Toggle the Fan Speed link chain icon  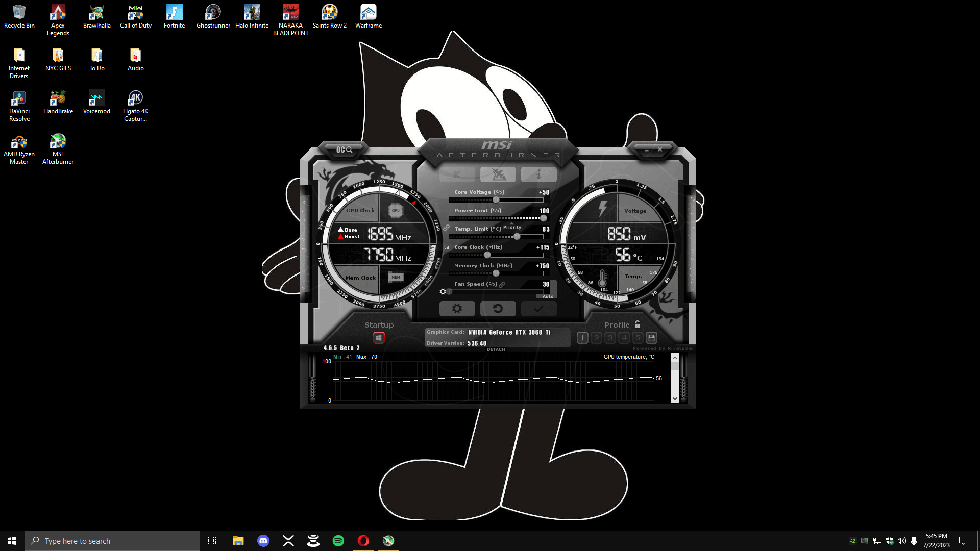(x=502, y=284)
